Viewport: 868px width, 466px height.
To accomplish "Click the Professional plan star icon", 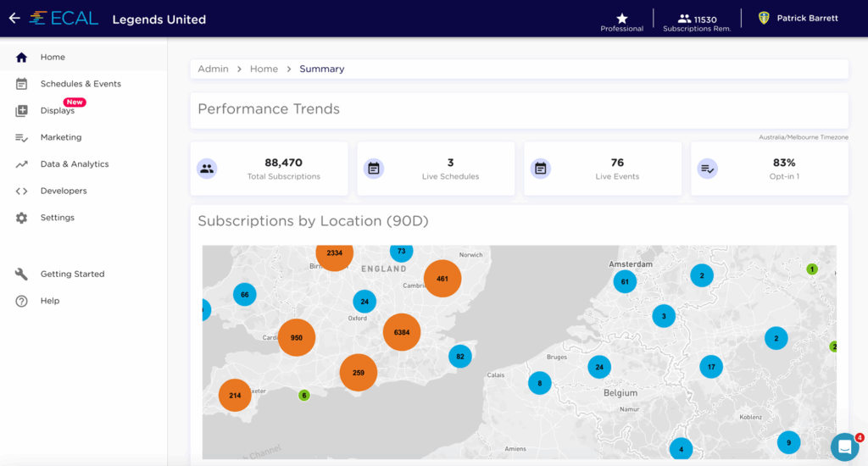I will click(x=622, y=18).
